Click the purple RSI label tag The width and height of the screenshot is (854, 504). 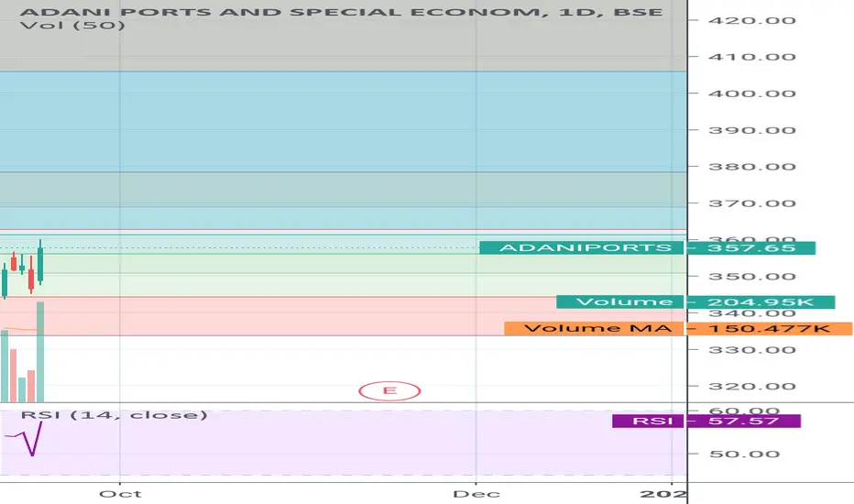click(x=648, y=421)
